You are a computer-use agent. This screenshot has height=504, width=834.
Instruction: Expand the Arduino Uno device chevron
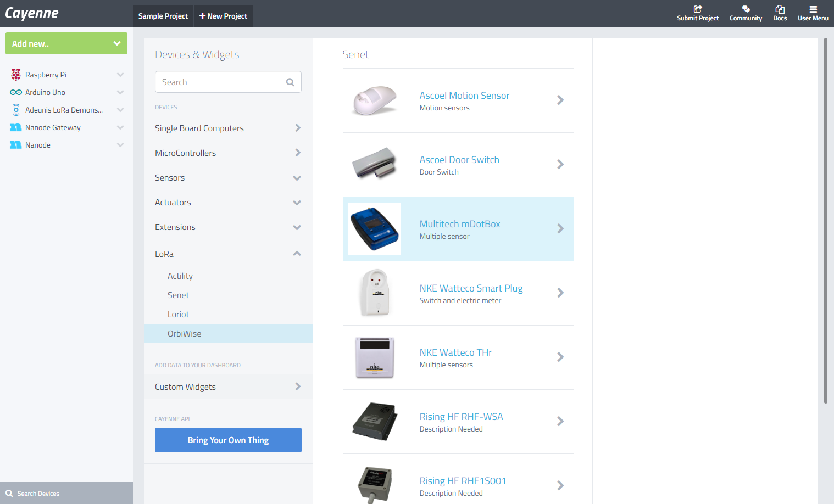point(120,92)
